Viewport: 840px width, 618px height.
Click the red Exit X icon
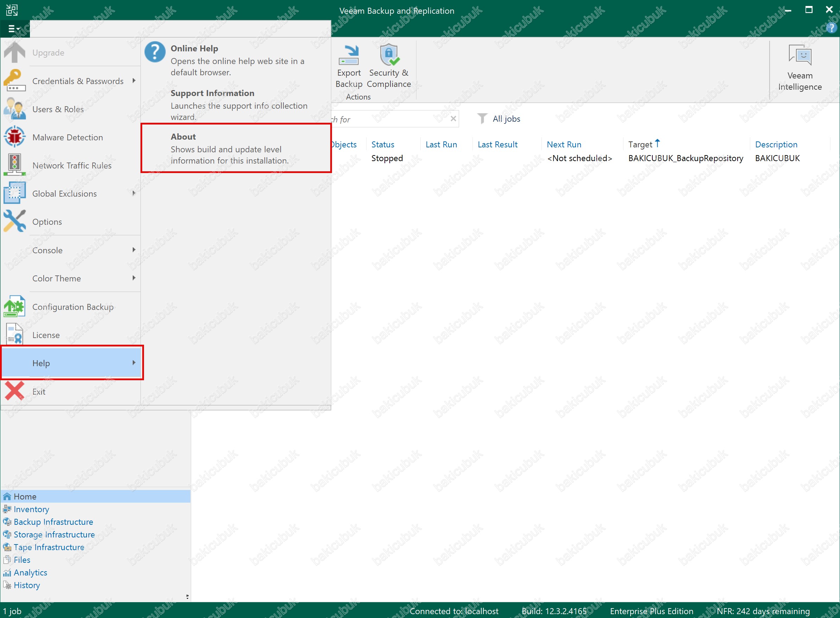pos(14,391)
